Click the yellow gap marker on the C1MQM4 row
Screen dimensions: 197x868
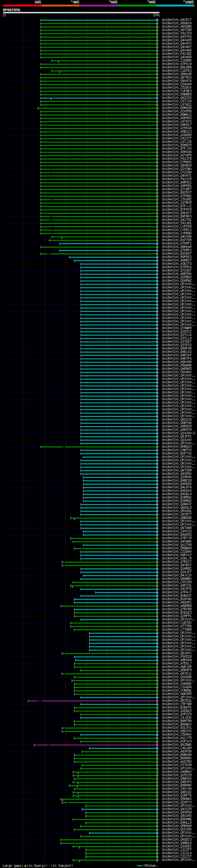point(58,62)
